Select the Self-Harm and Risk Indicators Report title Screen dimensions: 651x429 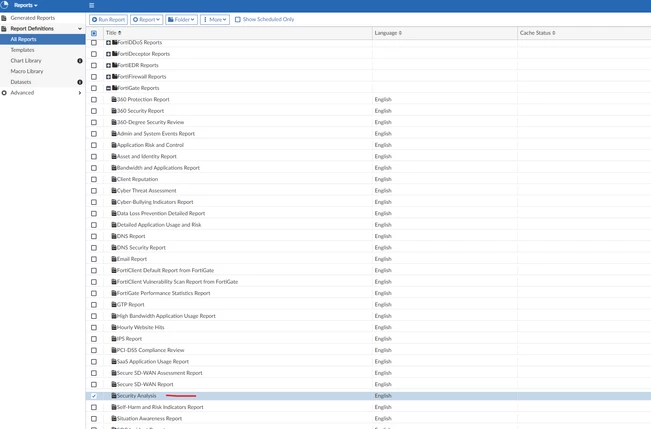pos(160,407)
